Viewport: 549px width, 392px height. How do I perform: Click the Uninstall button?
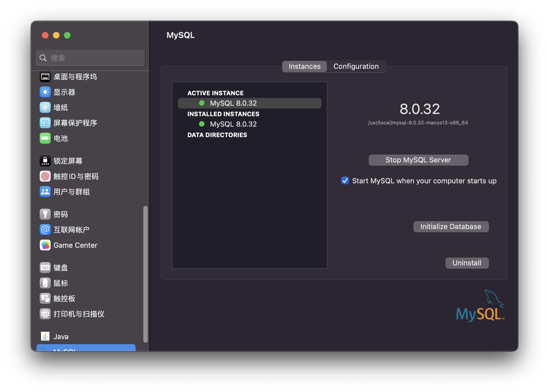[x=467, y=263]
